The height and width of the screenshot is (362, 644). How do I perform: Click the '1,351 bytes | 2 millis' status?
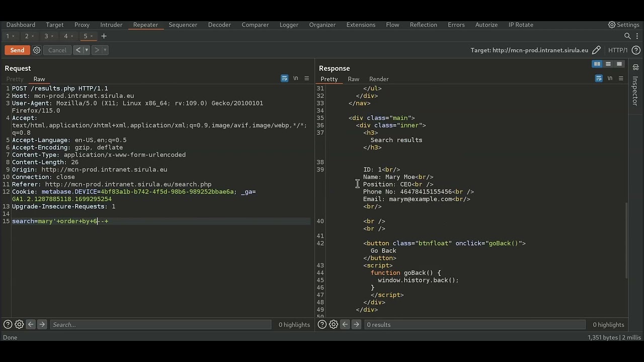click(614, 337)
